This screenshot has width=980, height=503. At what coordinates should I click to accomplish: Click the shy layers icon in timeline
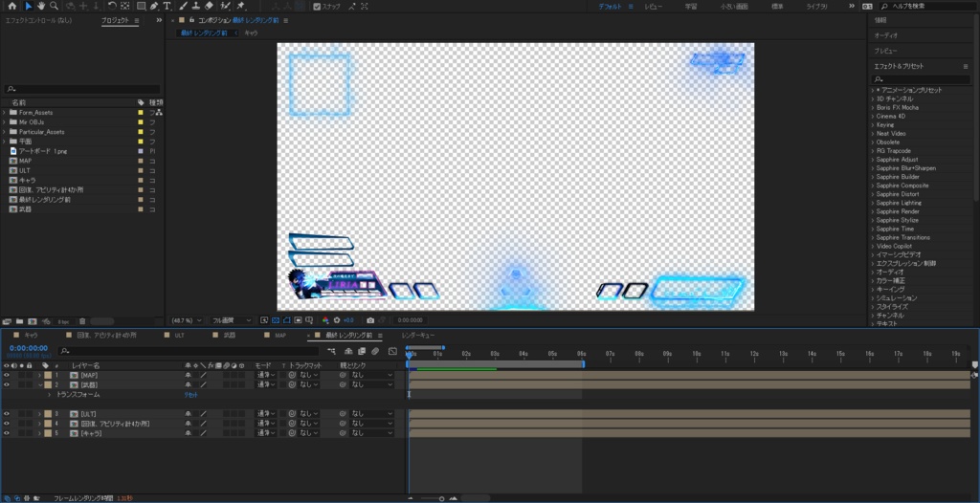point(348,351)
